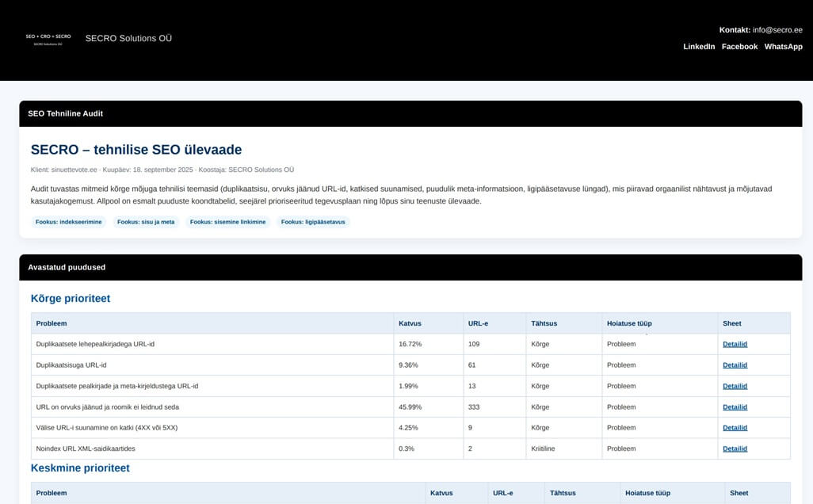The width and height of the screenshot is (813, 504).
Task: Open Detailid for duplicate titles and meta row
Action: click(735, 386)
